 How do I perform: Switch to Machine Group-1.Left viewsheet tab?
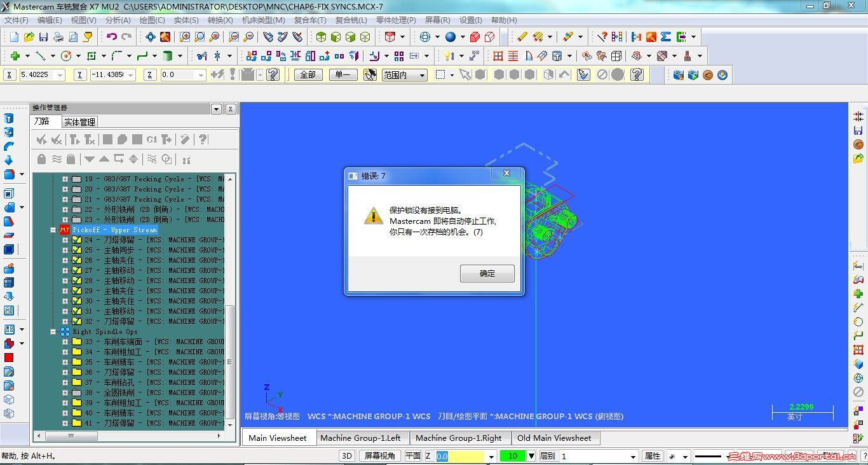[360, 438]
